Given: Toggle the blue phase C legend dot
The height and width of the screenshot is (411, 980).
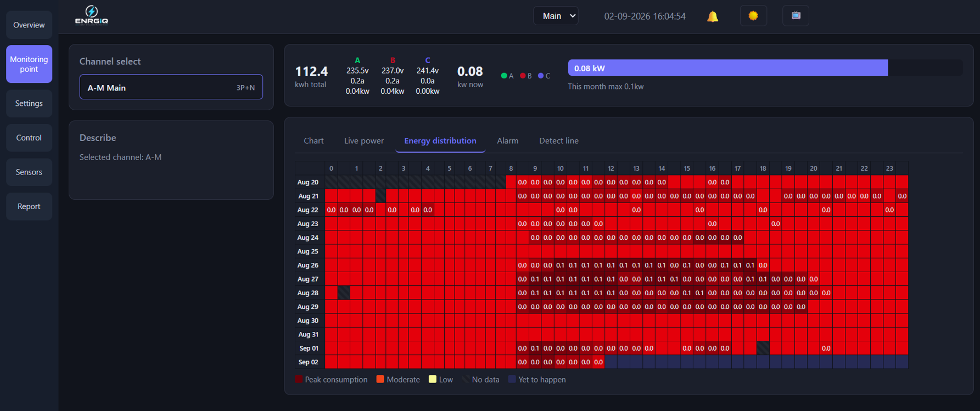Looking at the screenshot, I should pos(541,76).
